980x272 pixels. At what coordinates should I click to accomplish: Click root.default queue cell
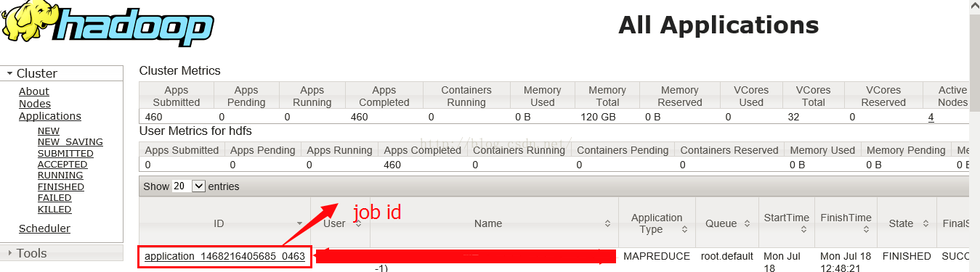point(726,256)
